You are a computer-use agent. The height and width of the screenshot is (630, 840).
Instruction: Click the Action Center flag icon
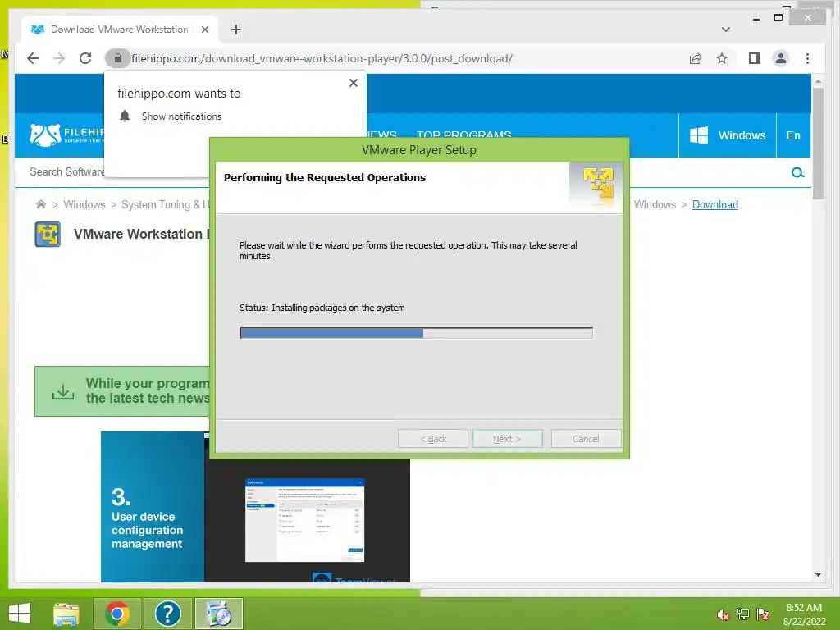point(763,614)
